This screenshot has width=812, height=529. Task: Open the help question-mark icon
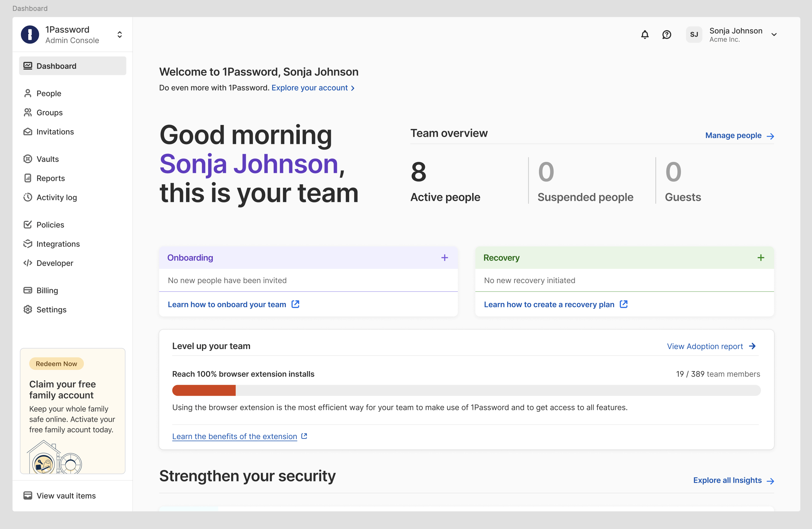[x=666, y=34]
